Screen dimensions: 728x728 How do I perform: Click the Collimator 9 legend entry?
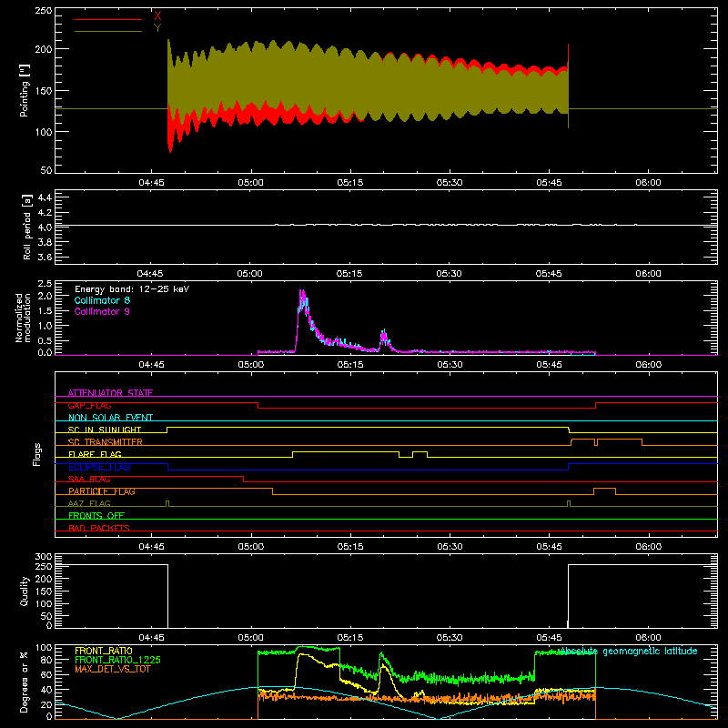[102, 311]
